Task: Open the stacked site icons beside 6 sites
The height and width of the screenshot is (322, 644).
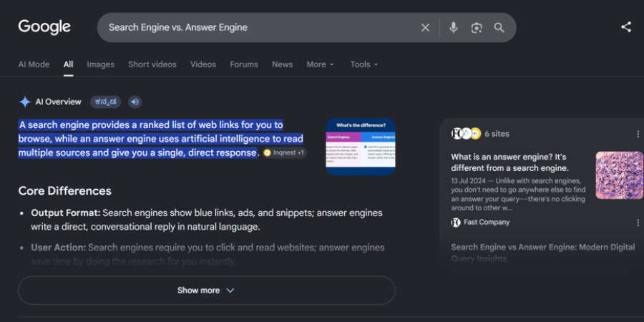Action: coord(466,134)
